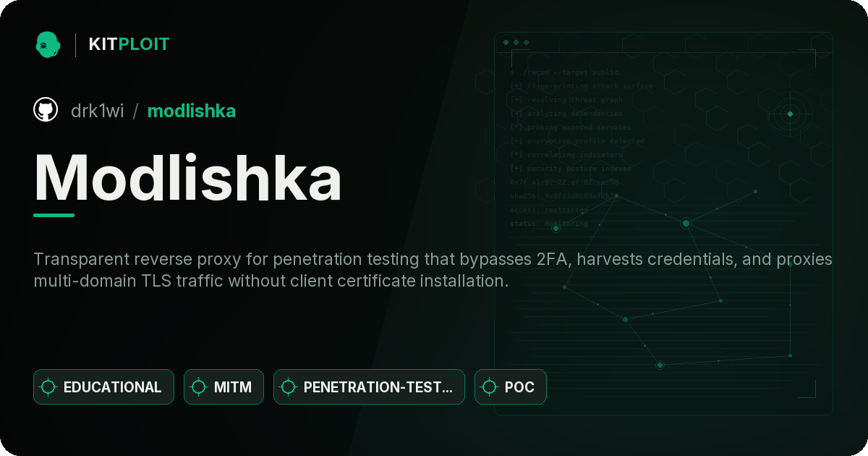The image size is (868, 456).
Task: Click the crosshair icon in PENETRATION-TEST tag
Action: (x=289, y=387)
